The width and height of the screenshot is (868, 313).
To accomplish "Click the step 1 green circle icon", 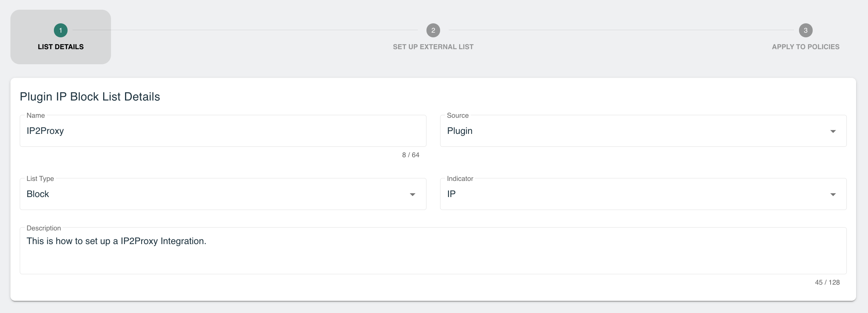I will tap(61, 31).
